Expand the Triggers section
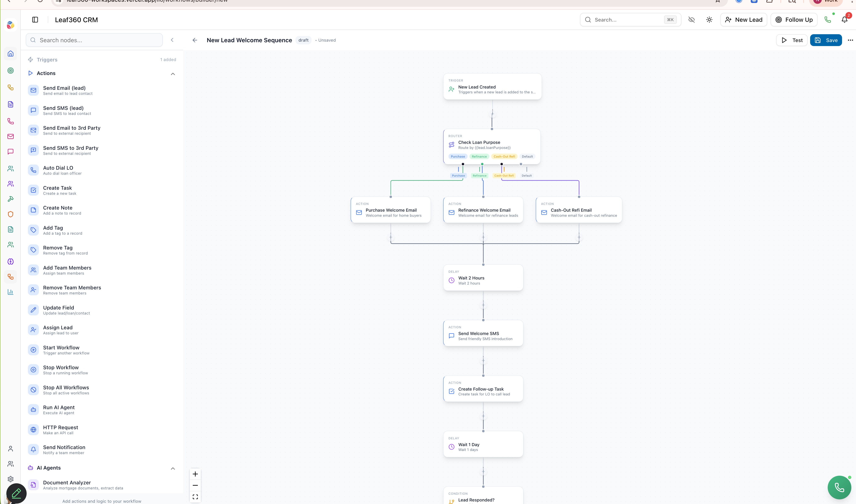Image resolution: width=856 pixels, height=504 pixels. (47, 60)
